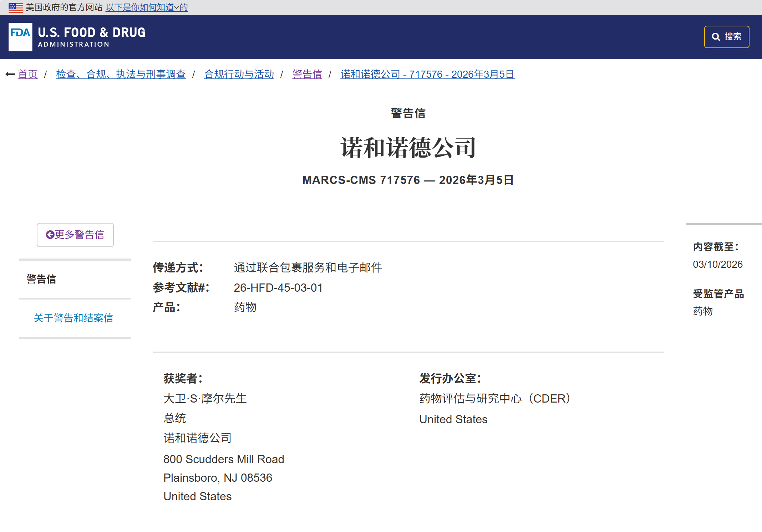
Task: Open 检查、合规、执法与刑事调查 breadcrumb
Action: tap(121, 75)
